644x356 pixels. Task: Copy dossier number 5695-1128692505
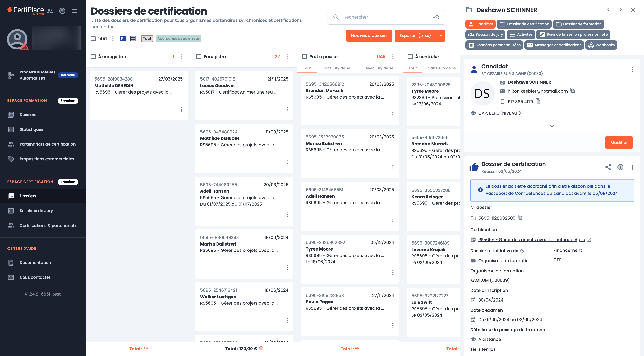[520, 218]
